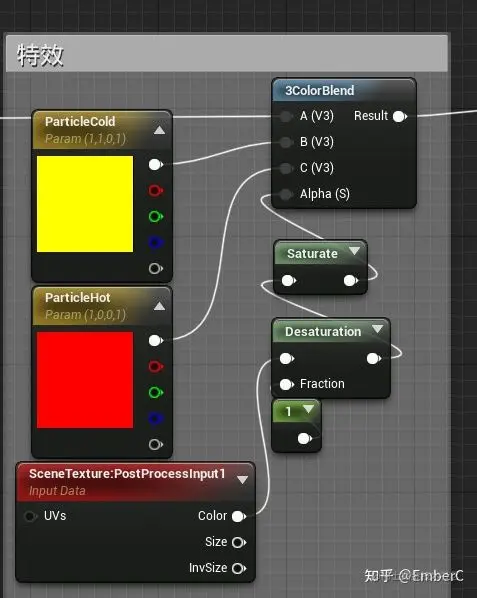Select the 3ColorBlend node title
Viewport: 477px width, 598px height.
(x=320, y=91)
